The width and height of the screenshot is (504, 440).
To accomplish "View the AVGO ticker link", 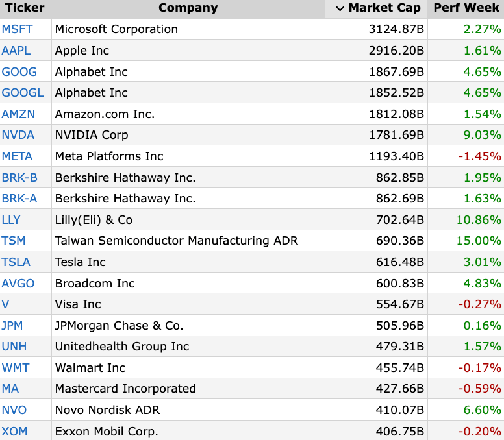I will [x=18, y=283].
